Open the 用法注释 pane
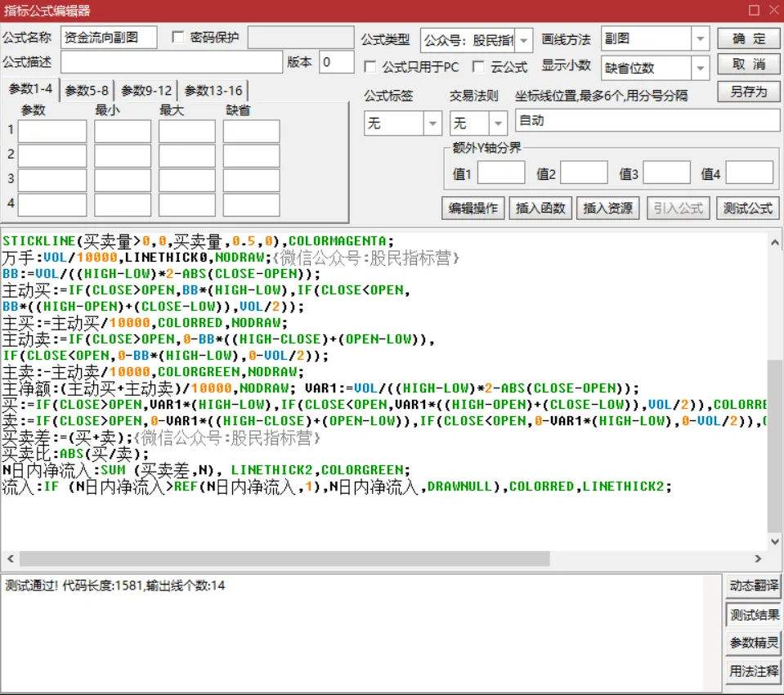This screenshot has height=695, width=784. click(x=754, y=670)
